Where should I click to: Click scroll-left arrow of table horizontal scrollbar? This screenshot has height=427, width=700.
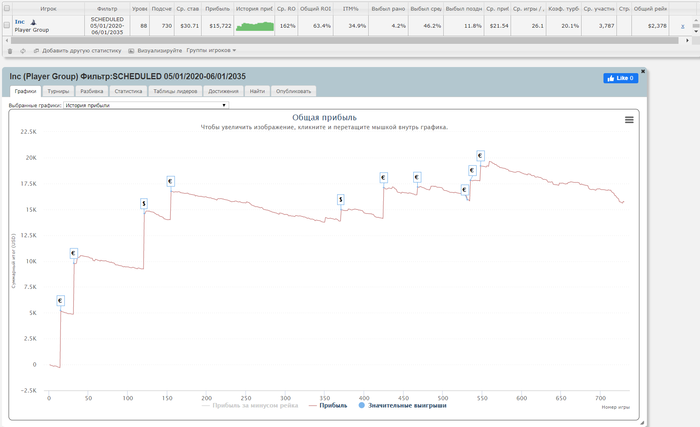pos(7,40)
